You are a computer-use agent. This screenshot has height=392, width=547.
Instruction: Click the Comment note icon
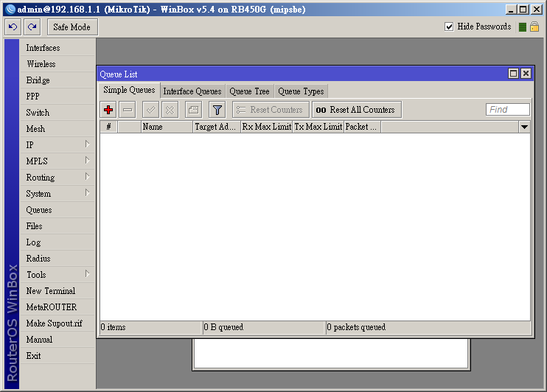point(194,110)
